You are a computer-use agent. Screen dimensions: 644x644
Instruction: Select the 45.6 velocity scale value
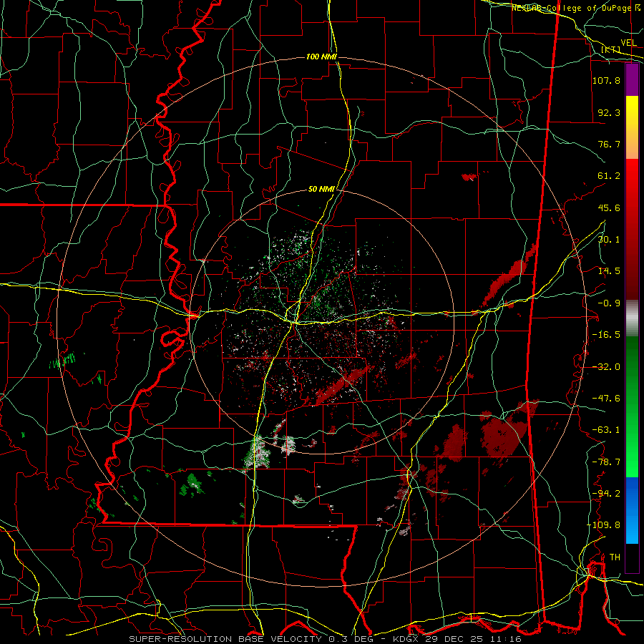click(609, 208)
